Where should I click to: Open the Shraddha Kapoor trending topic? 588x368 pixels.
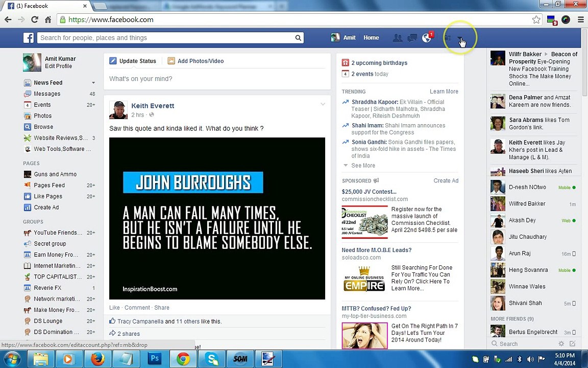[375, 102]
